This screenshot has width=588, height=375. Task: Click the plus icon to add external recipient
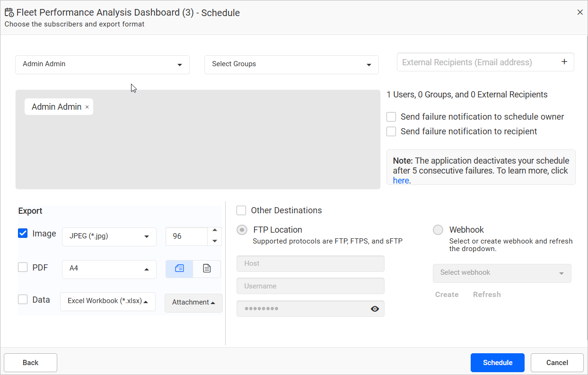click(x=564, y=62)
